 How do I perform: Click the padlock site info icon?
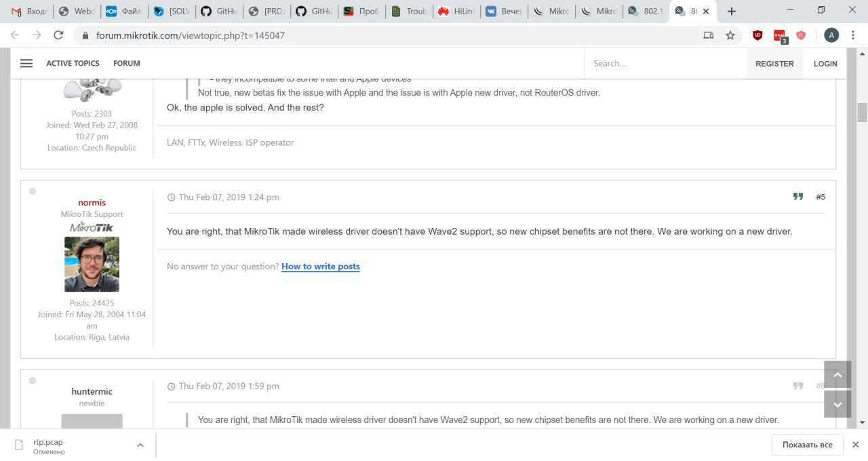[85, 35]
